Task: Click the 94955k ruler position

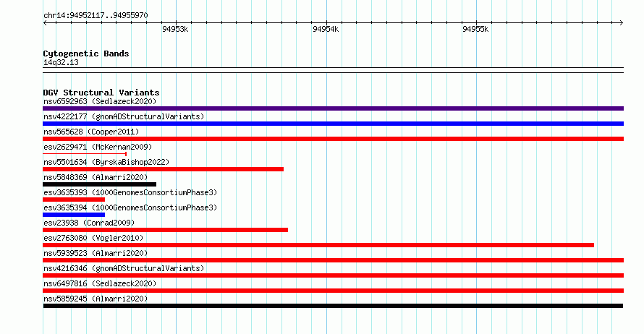Action: pos(475,29)
